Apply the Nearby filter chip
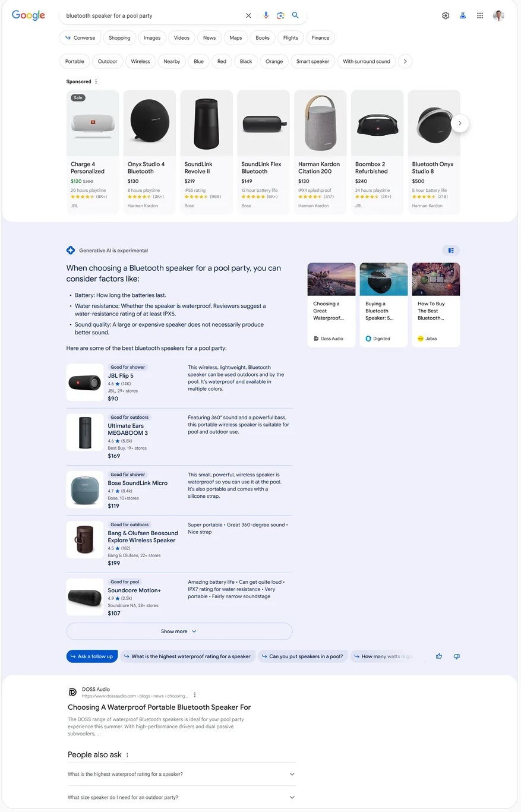The image size is (521, 812). tap(172, 61)
